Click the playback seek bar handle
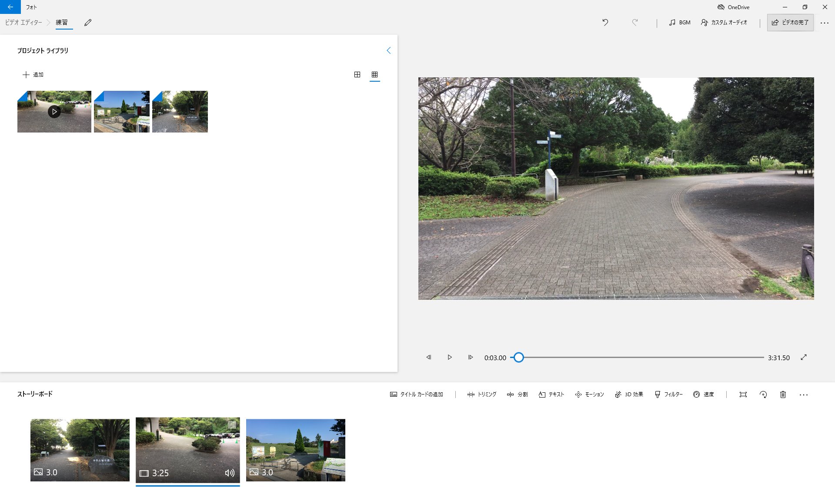835x504 pixels. click(x=518, y=358)
